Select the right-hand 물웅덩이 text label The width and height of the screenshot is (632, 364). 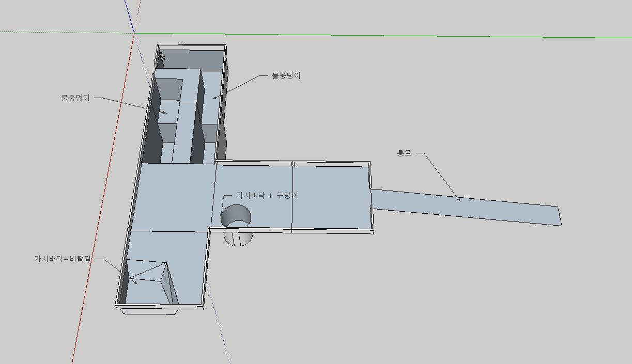[286, 75]
